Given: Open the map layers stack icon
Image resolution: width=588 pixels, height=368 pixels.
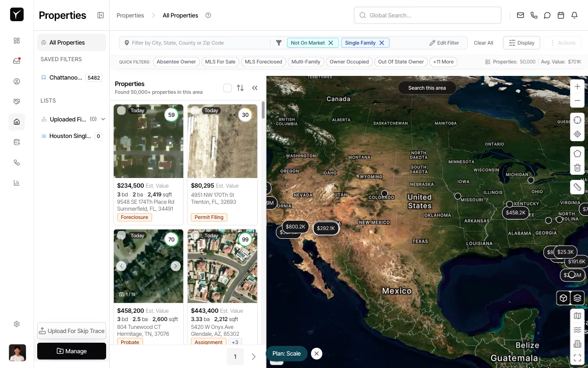Looking at the screenshot, I should pyautogui.click(x=577, y=298).
